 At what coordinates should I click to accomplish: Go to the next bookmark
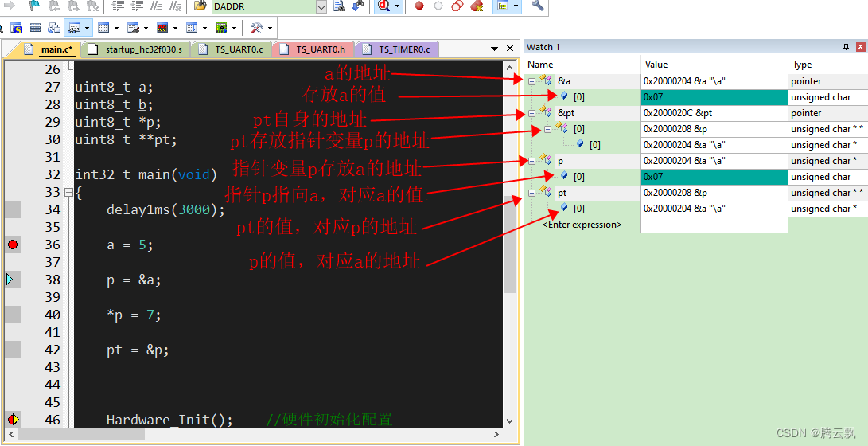pos(74,6)
